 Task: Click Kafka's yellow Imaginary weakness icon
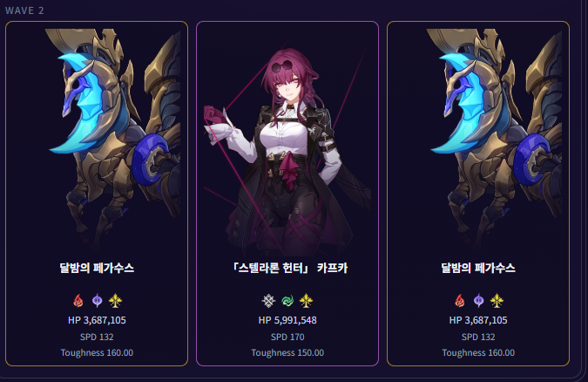[x=307, y=301]
